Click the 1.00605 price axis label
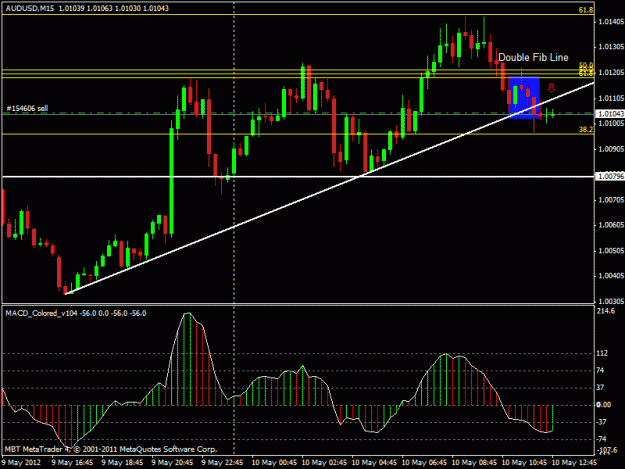The width and height of the screenshot is (625, 469). coord(611,226)
